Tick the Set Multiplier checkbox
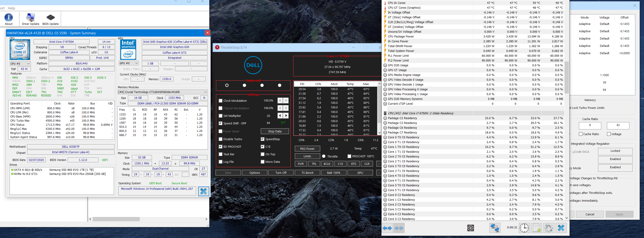This screenshot has height=238, width=644. coord(220,116)
